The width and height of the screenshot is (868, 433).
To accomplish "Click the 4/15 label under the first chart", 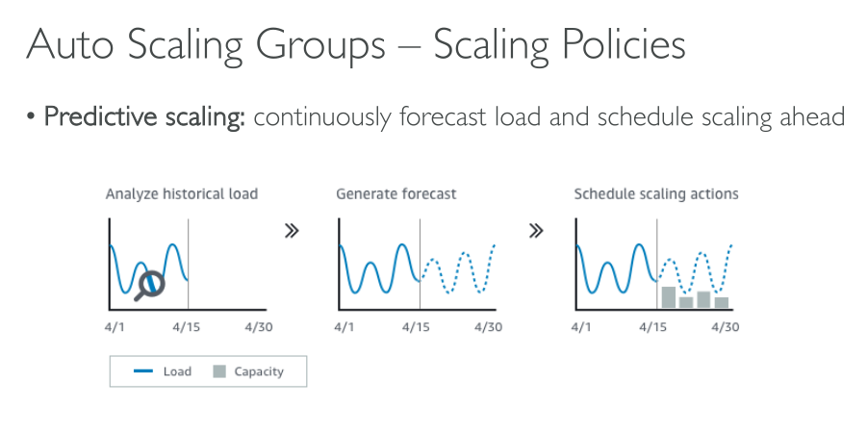I will click(186, 327).
